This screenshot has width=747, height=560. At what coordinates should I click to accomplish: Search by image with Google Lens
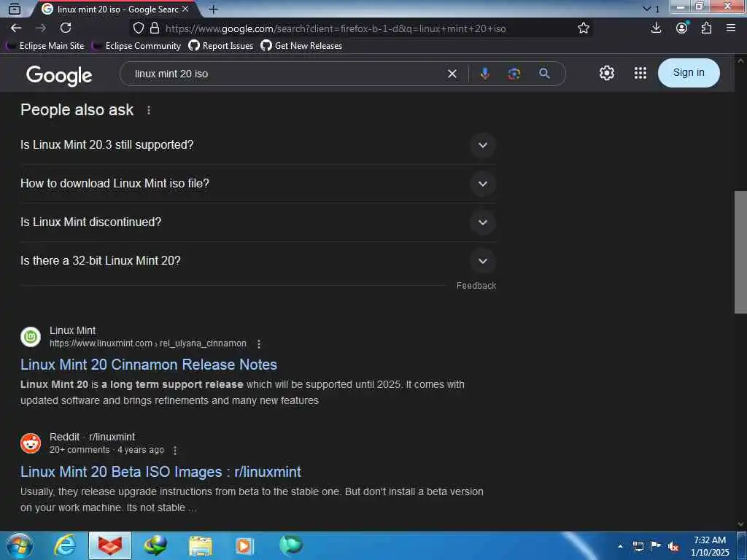click(x=514, y=74)
